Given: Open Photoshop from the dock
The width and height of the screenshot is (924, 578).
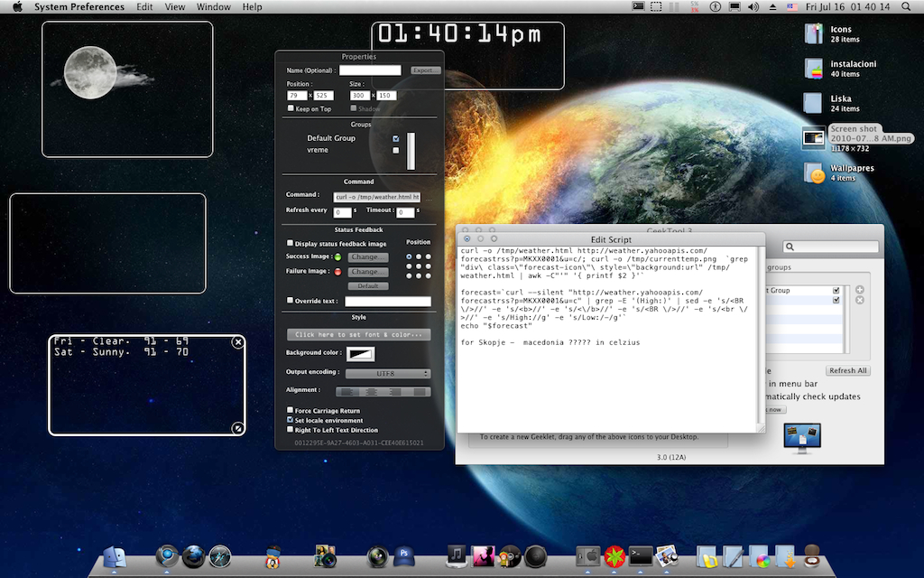Looking at the screenshot, I should (x=403, y=556).
